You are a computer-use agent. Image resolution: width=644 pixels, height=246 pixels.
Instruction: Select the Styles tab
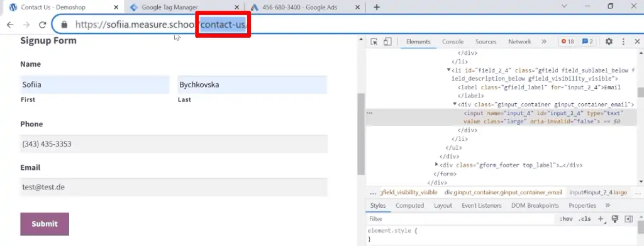[x=378, y=205]
